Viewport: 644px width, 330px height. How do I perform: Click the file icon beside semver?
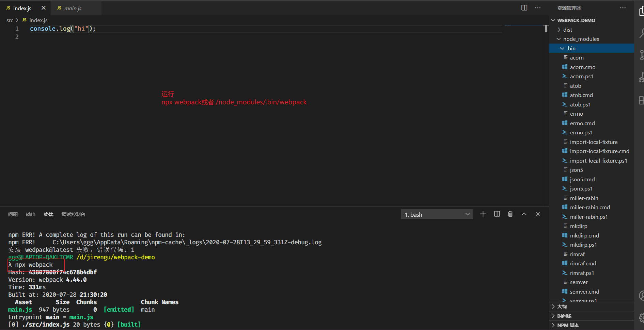(565, 282)
